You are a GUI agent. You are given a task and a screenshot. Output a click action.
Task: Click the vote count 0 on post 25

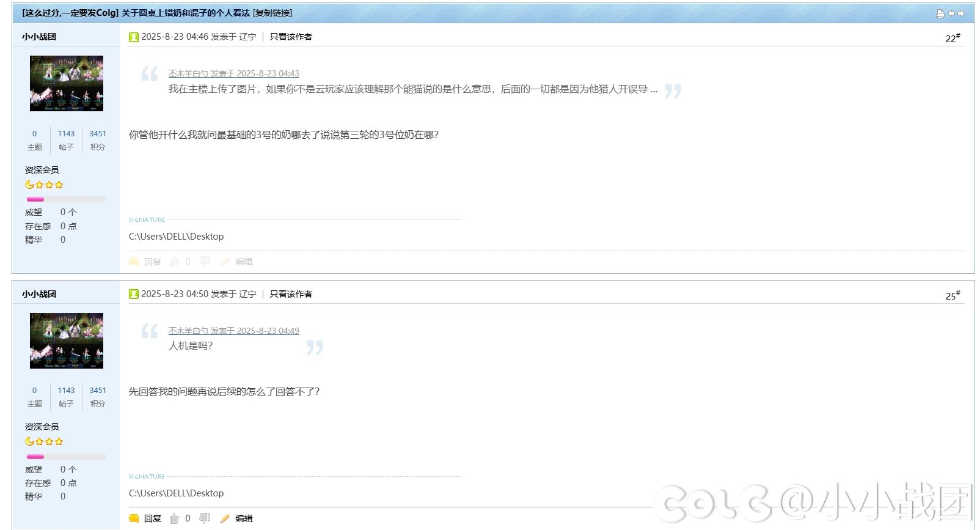pos(188,518)
